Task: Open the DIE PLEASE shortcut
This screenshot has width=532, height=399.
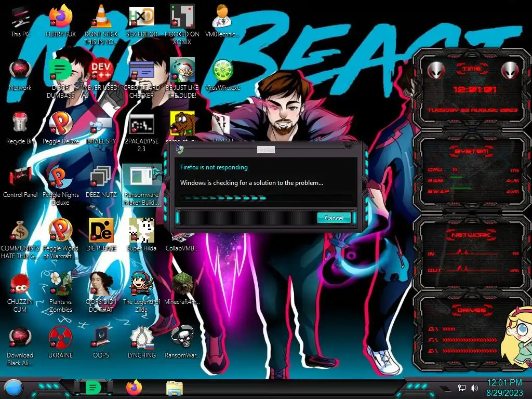Action: point(101,235)
